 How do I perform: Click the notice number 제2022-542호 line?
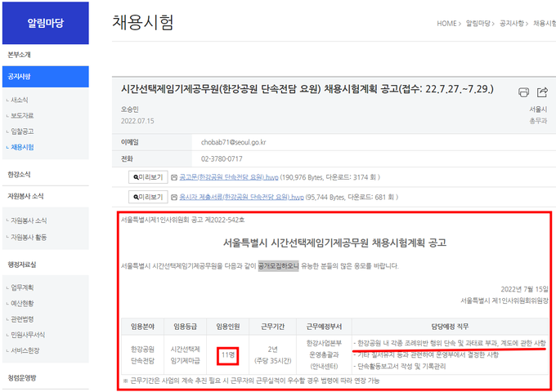[x=182, y=220]
